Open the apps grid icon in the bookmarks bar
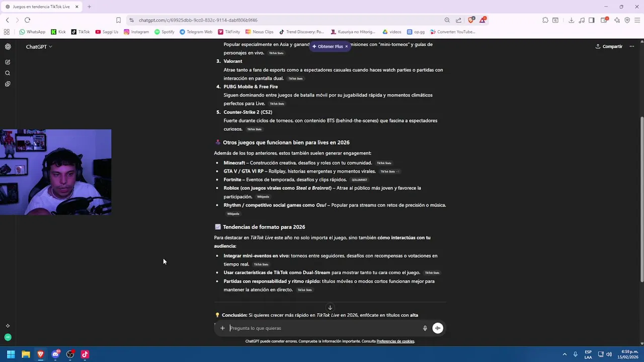Screen dimensions: 644x362 (7, 32)
